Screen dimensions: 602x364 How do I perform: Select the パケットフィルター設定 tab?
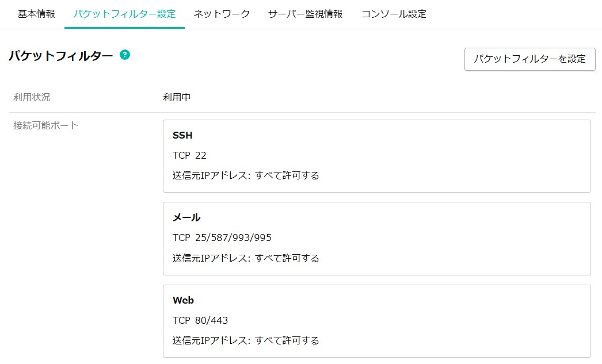(x=124, y=14)
